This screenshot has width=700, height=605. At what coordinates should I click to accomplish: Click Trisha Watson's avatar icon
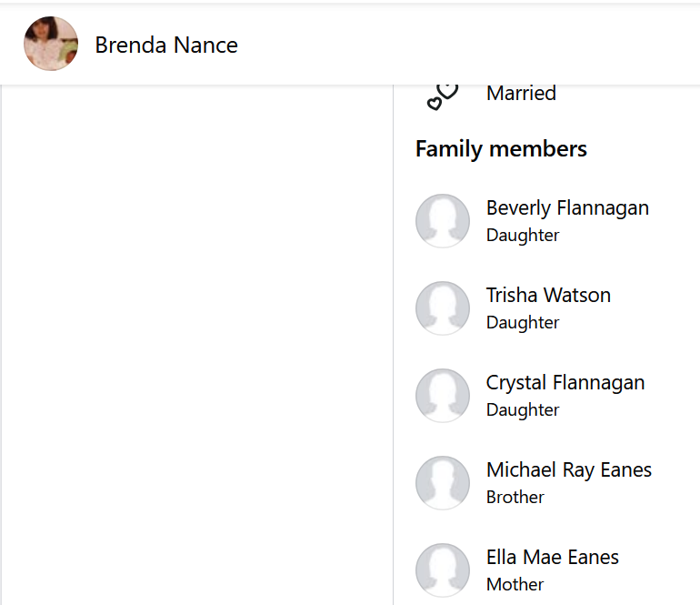click(x=443, y=308)
